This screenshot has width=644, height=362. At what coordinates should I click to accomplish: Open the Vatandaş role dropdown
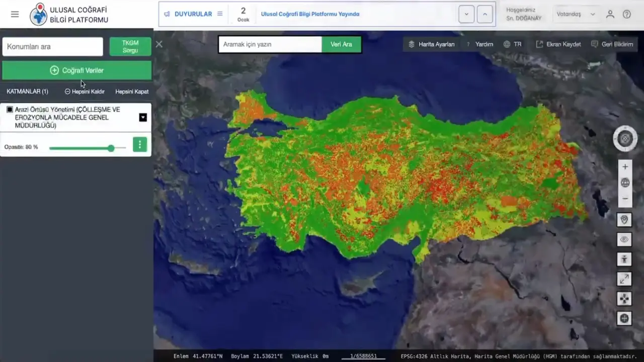pos(576,14)
